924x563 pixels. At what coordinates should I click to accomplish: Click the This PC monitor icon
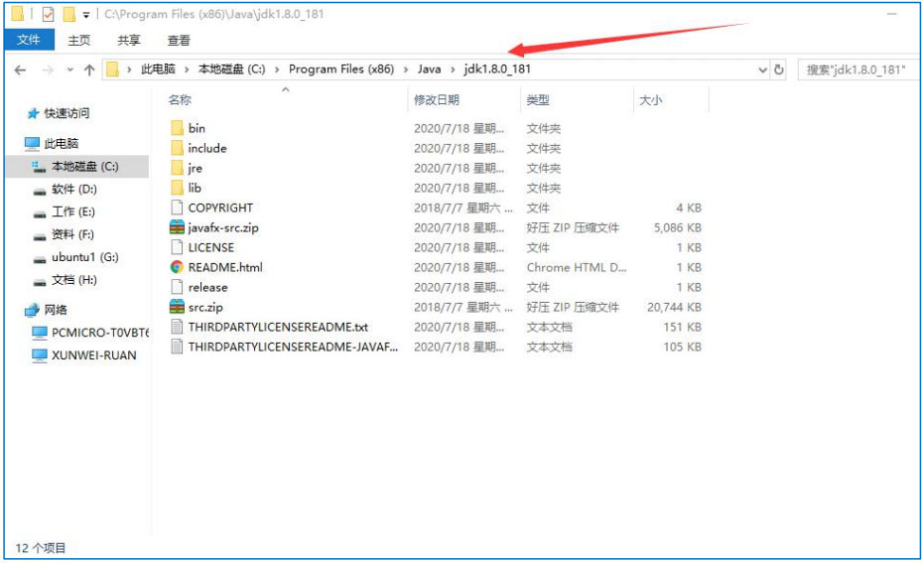click(x=32, y=143)
